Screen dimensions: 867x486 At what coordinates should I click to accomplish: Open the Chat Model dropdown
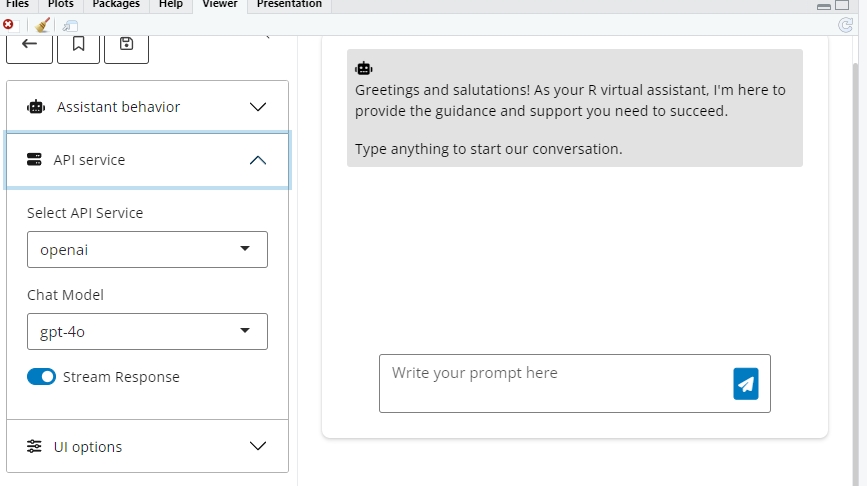147,331
